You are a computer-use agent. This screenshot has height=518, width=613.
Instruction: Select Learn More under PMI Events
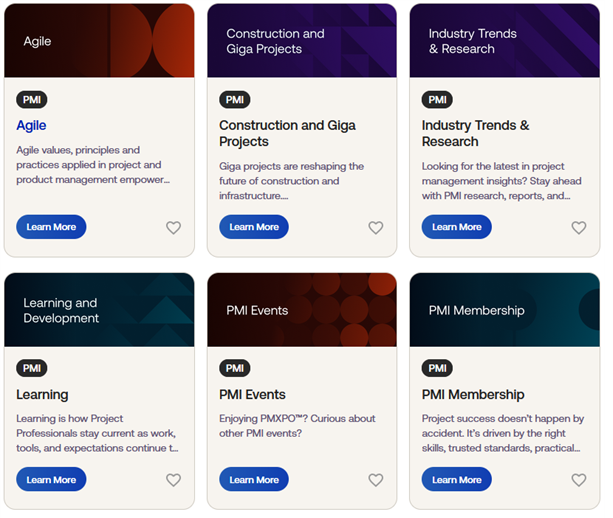(254, 480)
